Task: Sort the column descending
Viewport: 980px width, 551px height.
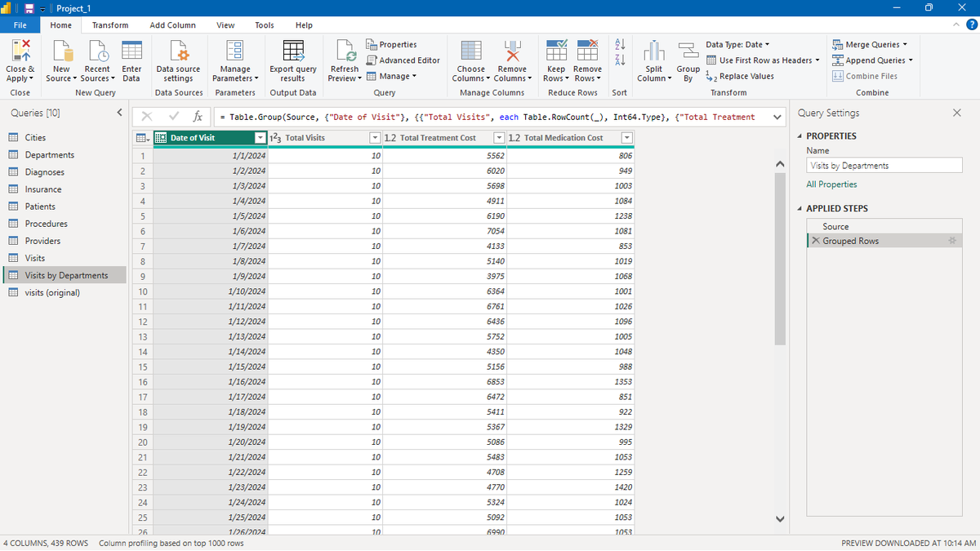Action: [619, 60]
